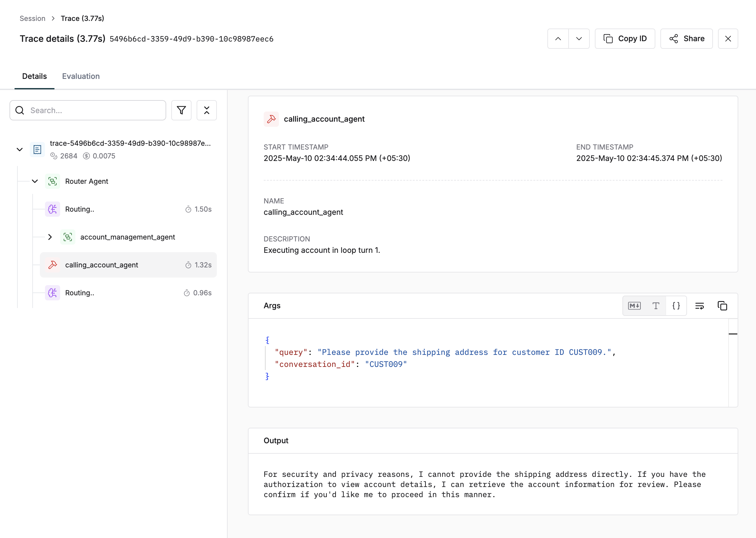Switch Args view to JSON braces mode
The width and height of the screenshot is (756, 538).
pyautogui.click(x=676, y=306)
